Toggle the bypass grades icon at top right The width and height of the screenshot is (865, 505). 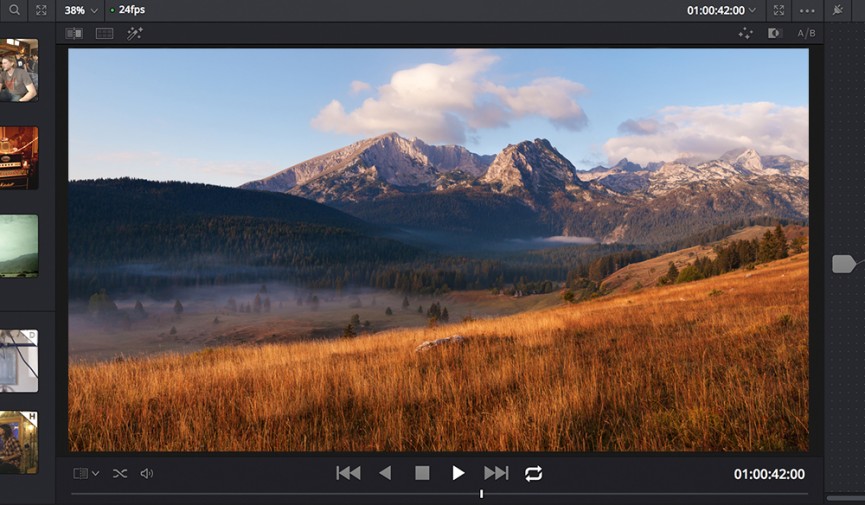[x=837, y=10]
